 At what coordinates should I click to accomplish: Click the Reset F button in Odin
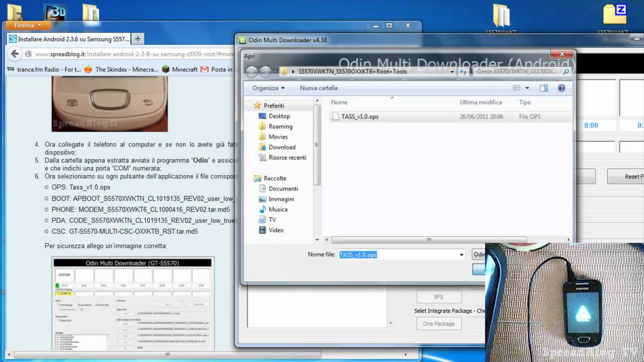625,176
